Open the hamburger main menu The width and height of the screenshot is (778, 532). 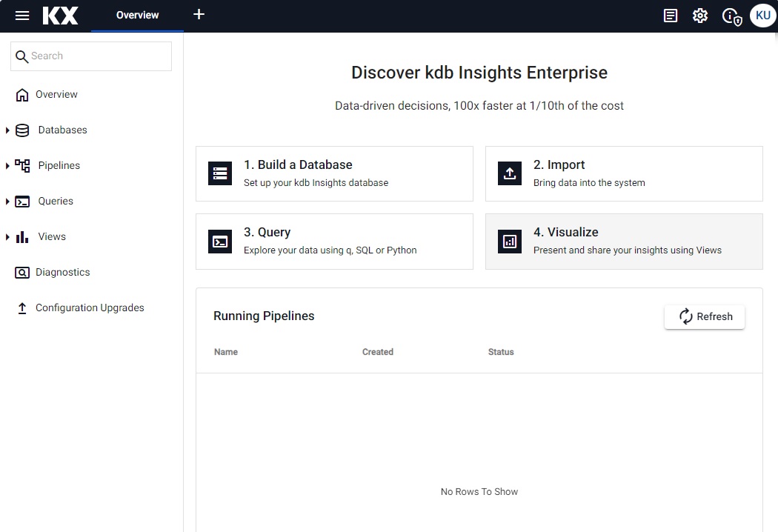[22, 16]
